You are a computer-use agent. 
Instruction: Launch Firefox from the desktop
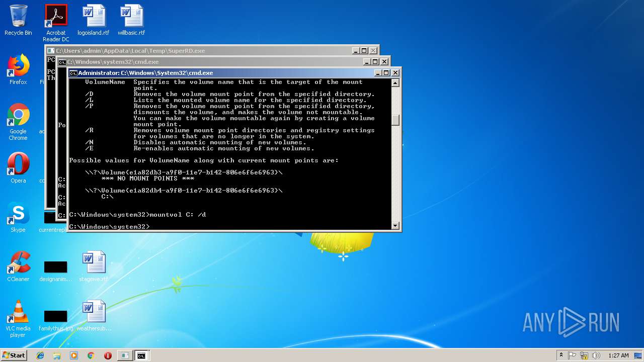coord(18,69)
